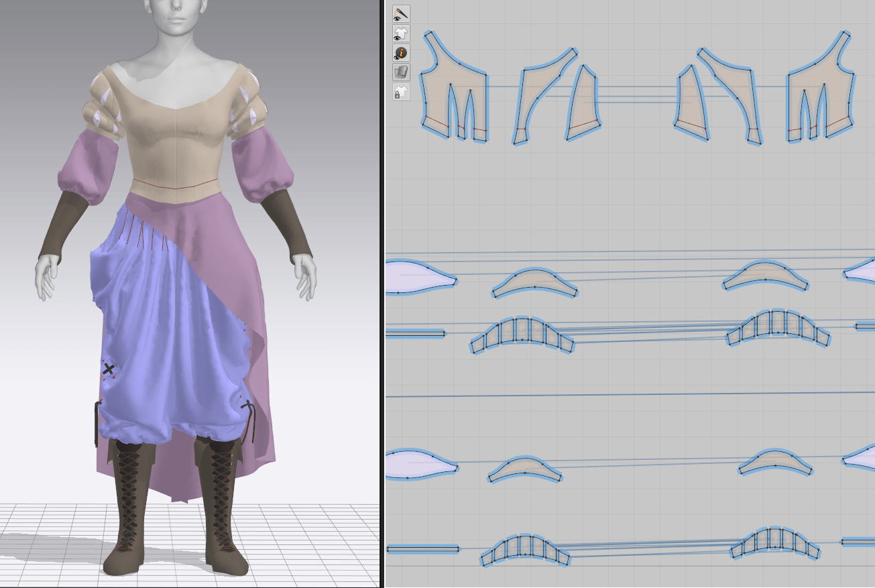Image resolution: width=875 pixels, height=588 pixels.
Task: Click the locked garment shirt icon
Action: point(401,92)
